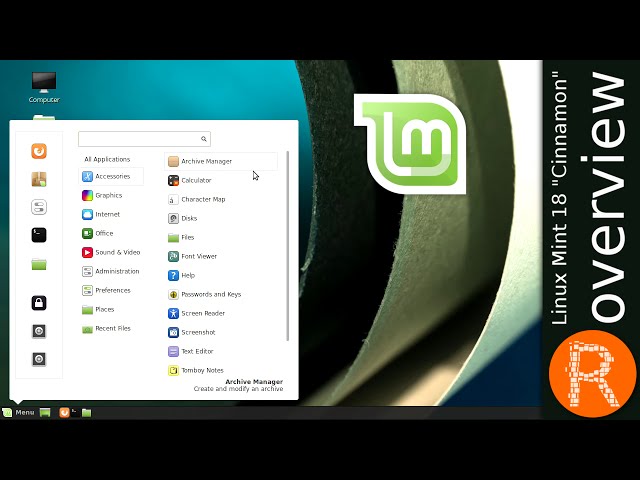Click the Menu button on the panel
The height and width of the screenshot is (480, 640).
[19, 413]
